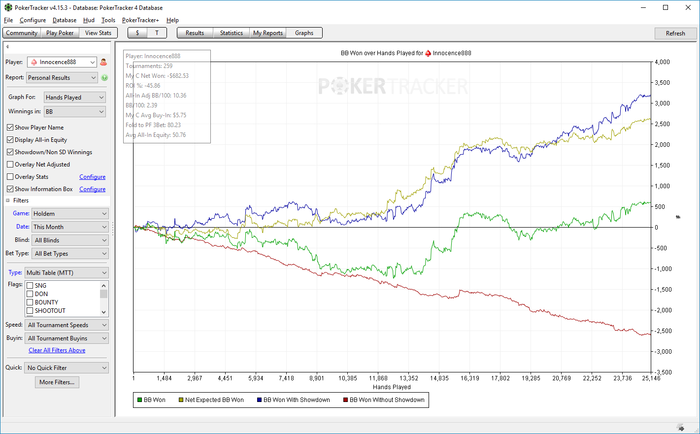The width and height of the screenshot is (700, 434).
Task: Click Clear All Filters Above link
Action: [x=57, y=350]
